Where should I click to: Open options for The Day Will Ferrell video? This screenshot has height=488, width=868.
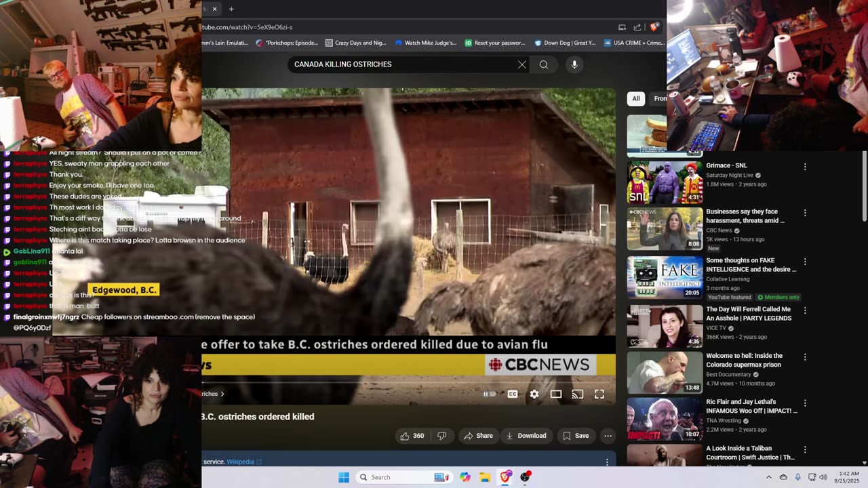click(805, 310)
